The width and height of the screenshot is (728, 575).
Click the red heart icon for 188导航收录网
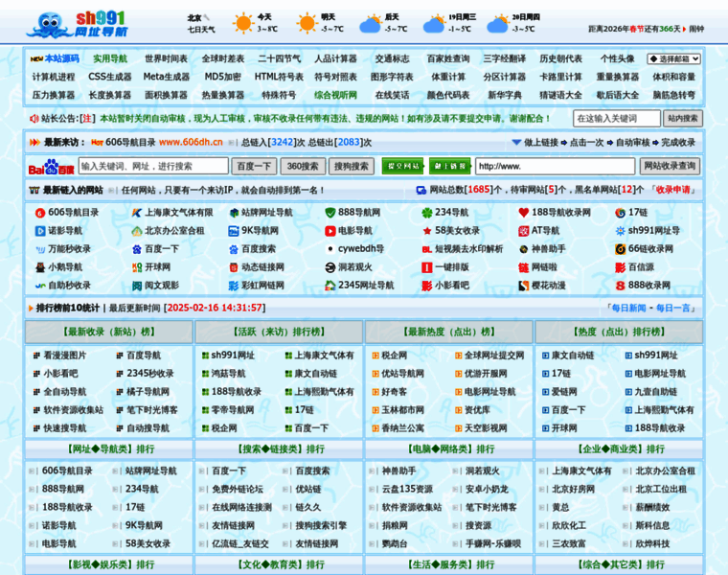coord(523,213)
